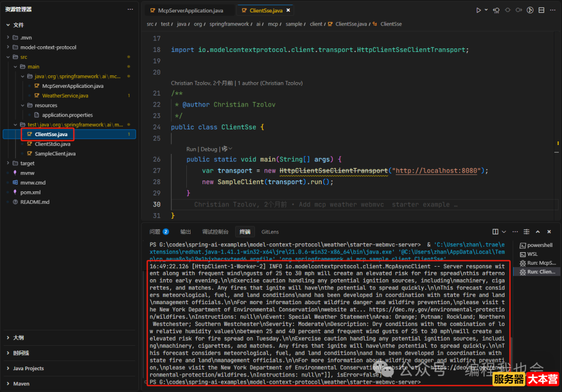Maximize the panel with up chevron
Viewport: 562px width, 392px height.
tap(538, 232)
